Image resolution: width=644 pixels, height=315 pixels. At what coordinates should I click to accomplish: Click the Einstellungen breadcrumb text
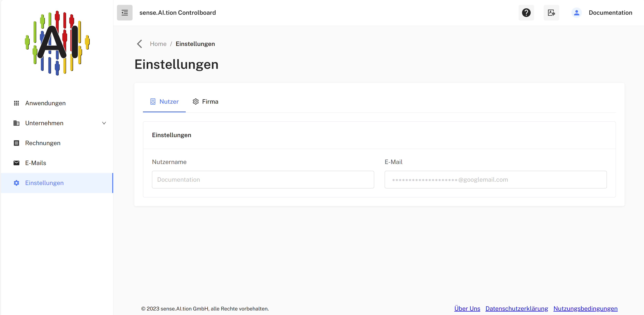pyautogui.click(x=195, y=44)
